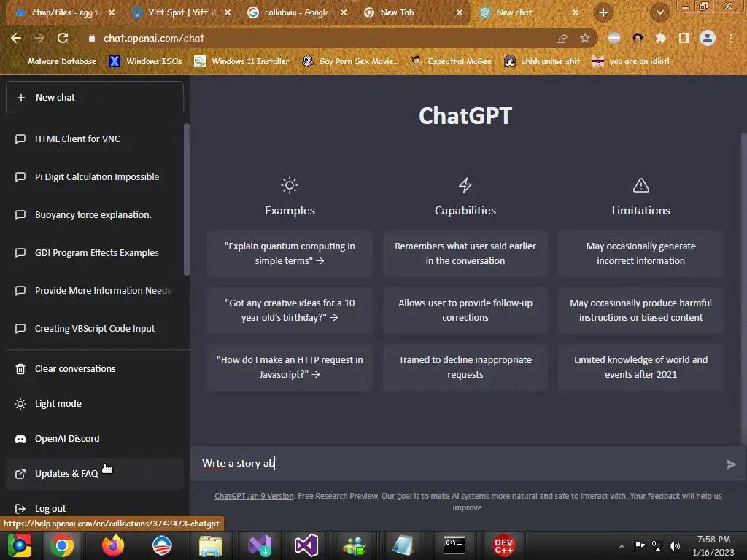
Task: Open the browser profile avatar
Action: 708,38
